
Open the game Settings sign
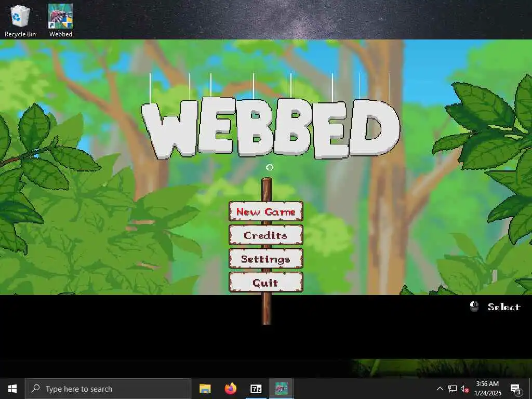266,259
